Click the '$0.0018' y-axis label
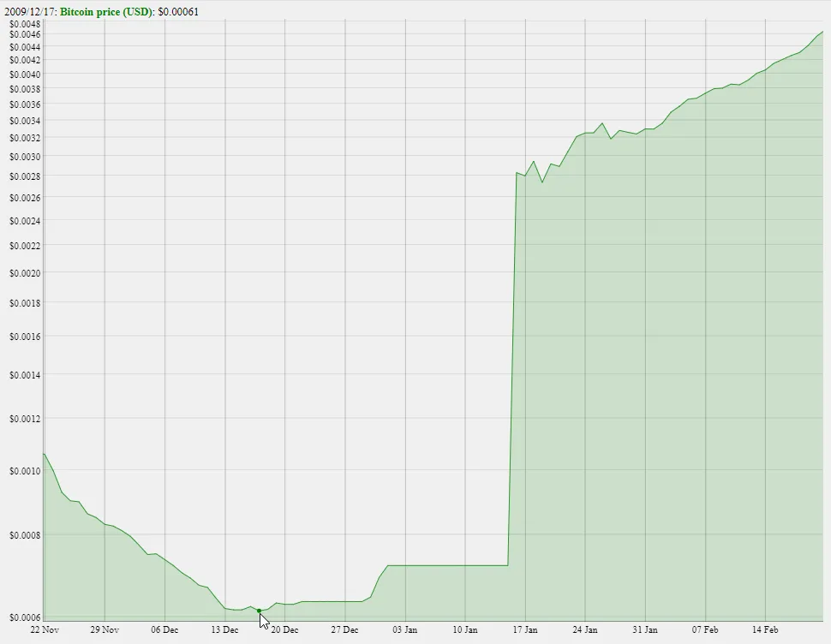831x644 pixels. pos(25,303)
